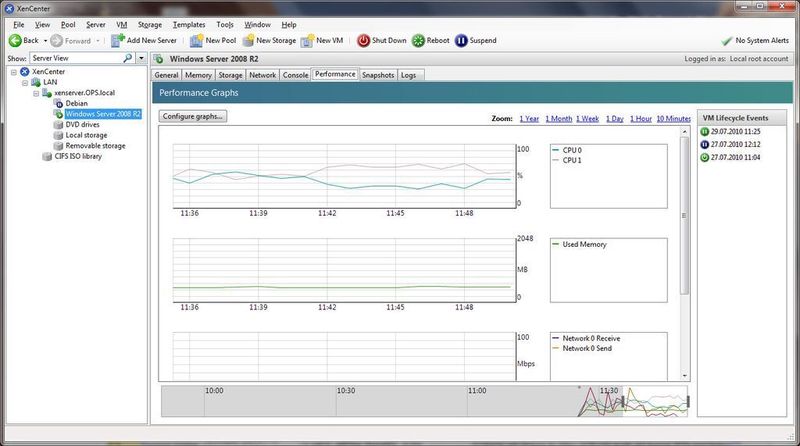Click the scroll down arrow of graphs

click(685, 376)
